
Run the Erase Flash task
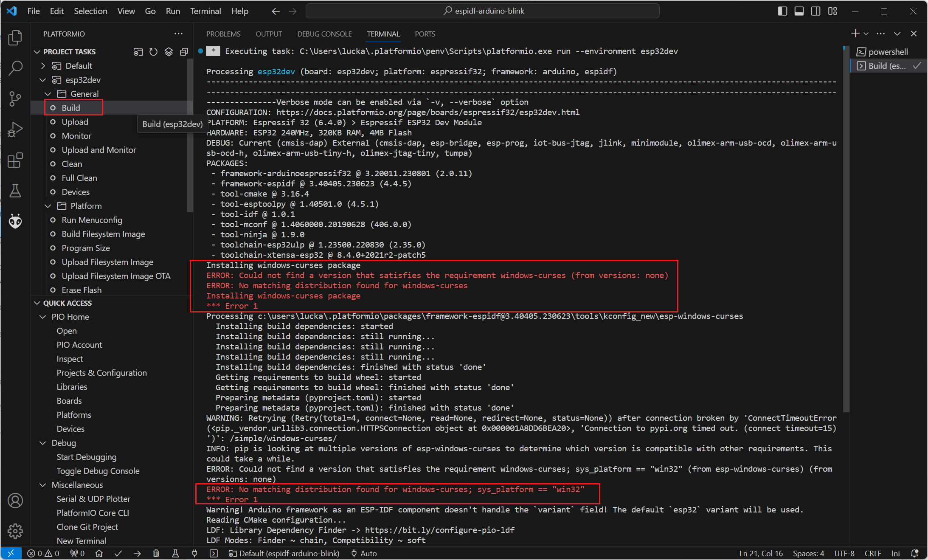pyautogui.click(x=82, y=290)
